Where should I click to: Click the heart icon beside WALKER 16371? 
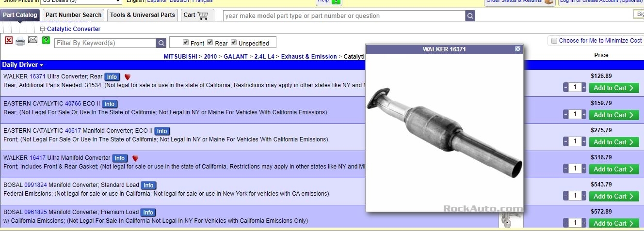128,77
